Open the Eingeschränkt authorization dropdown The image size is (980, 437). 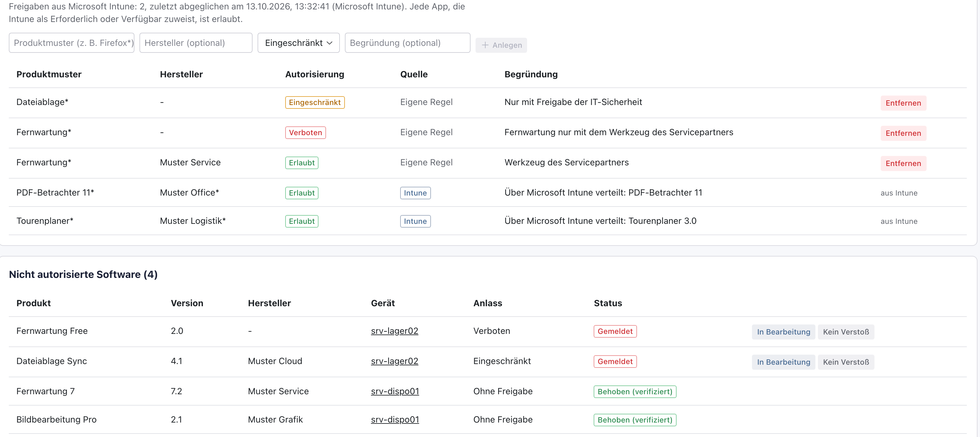pos(298,43)
